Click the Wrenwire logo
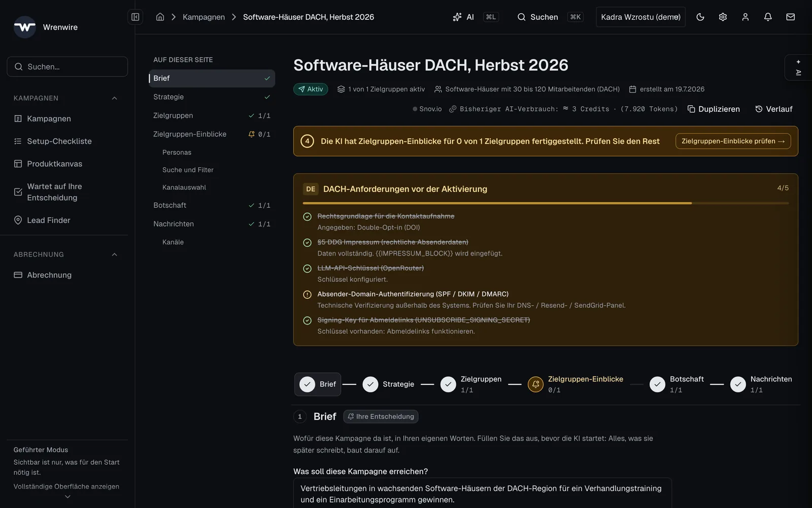Screen dimensions: 812x508 click(24, 27)
